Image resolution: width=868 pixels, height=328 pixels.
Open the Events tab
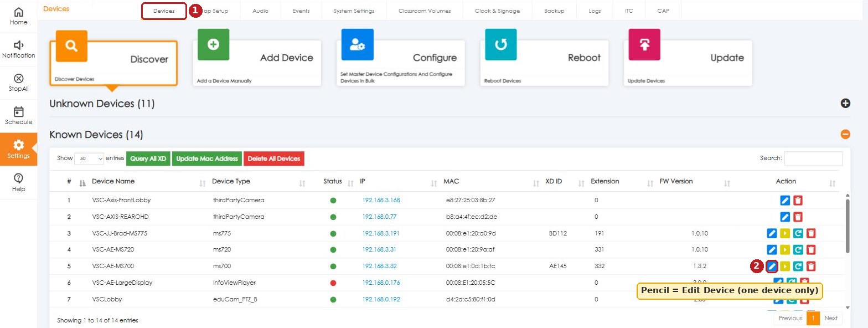coord(301,11)
